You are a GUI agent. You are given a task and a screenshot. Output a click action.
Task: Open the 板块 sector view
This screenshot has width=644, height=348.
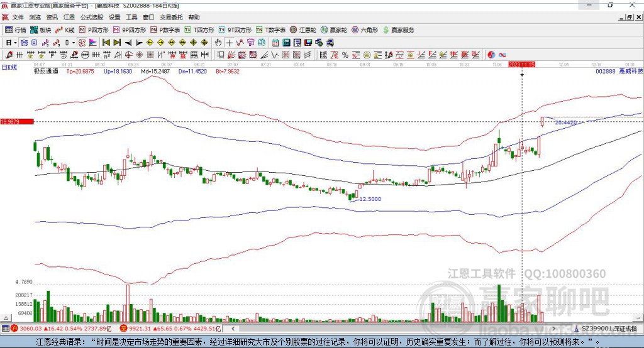(x=41, y=30)
